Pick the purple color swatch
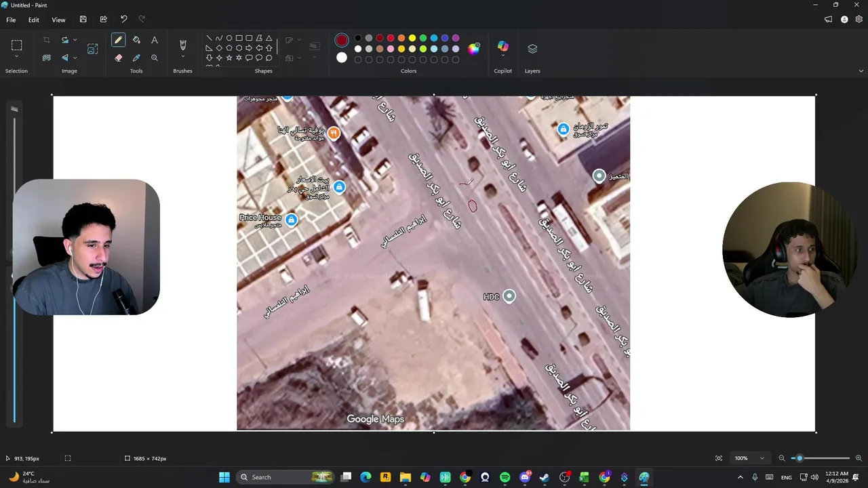868x488 pixels. point(456,38)
